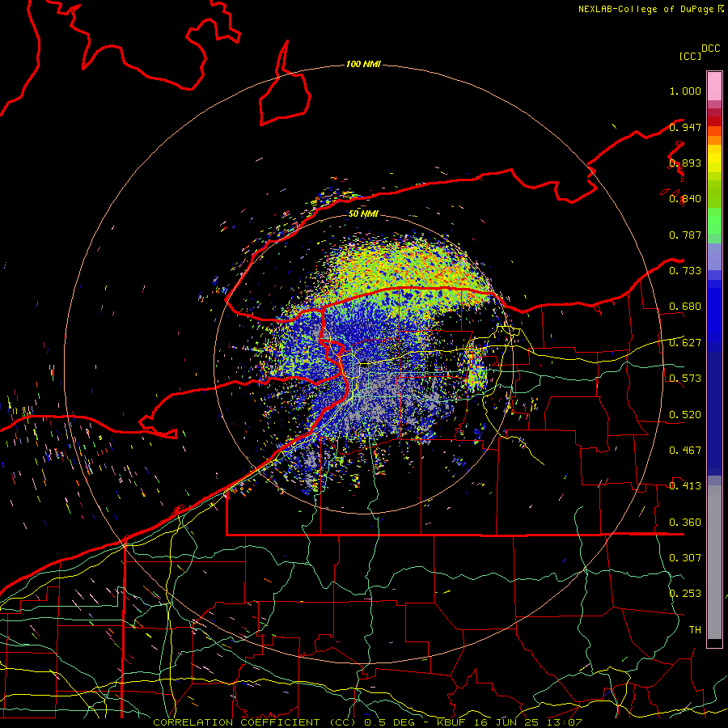Click the [CC] units label
Viewport: 728px width, 728px height.
tap(691, 56)
